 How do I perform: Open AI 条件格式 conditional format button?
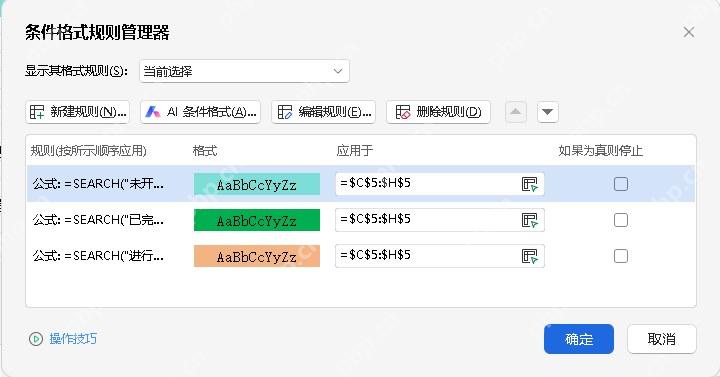pyautogui.click(x=201, y=112)
